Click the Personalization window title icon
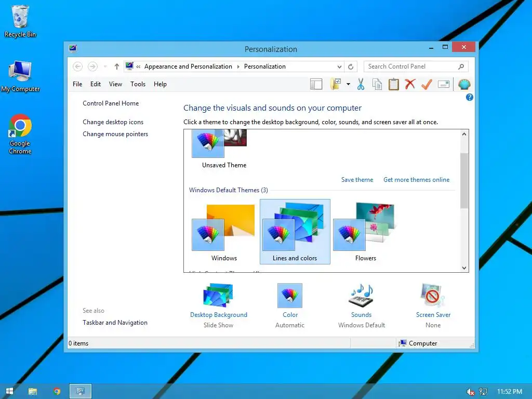The height and width of the screenshot is (399, 532). point(73,48)
